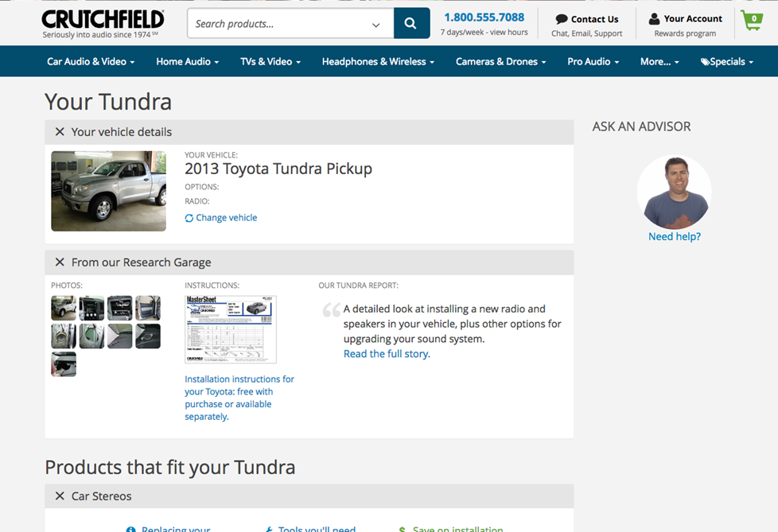Screen dimensions: 778x532
Task: Click the Your Account person icon
Action: pyautogui.click(x=655, y=19)
